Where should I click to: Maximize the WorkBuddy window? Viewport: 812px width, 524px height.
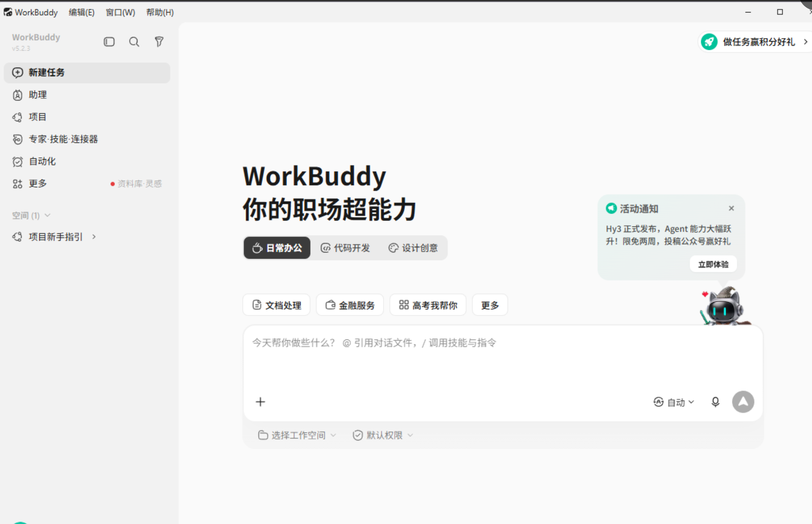(780, 12)
